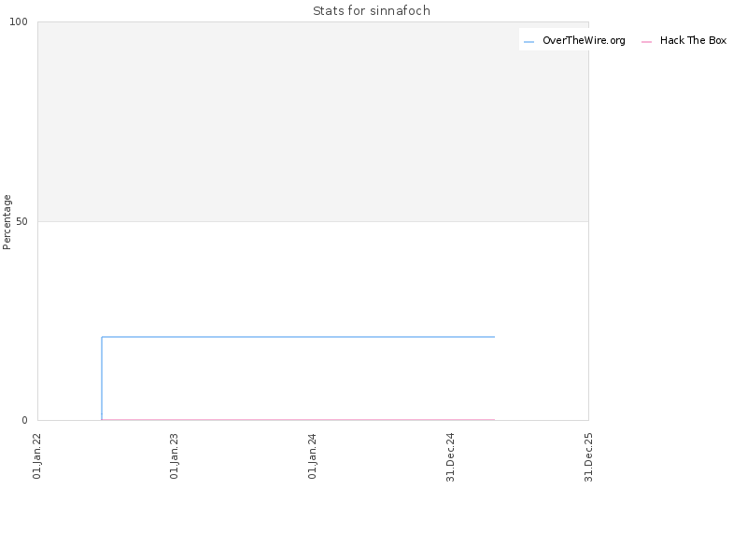Screen dimensions: 747x560
Task: Click the 50 percent horizontal gridline
Action: (313, 221)
